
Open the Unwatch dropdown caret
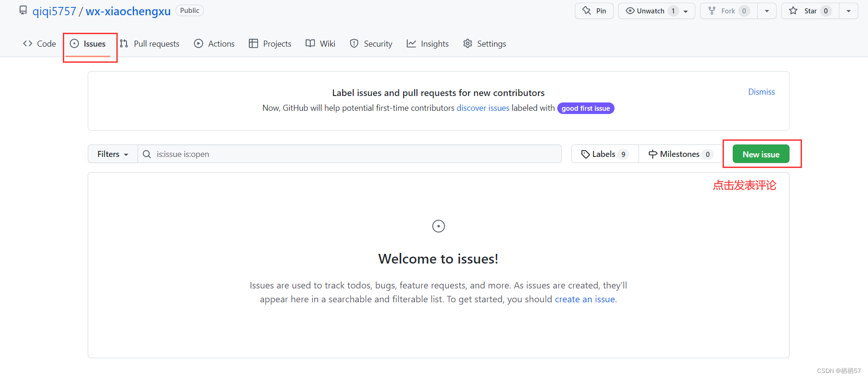pos(686,11)
